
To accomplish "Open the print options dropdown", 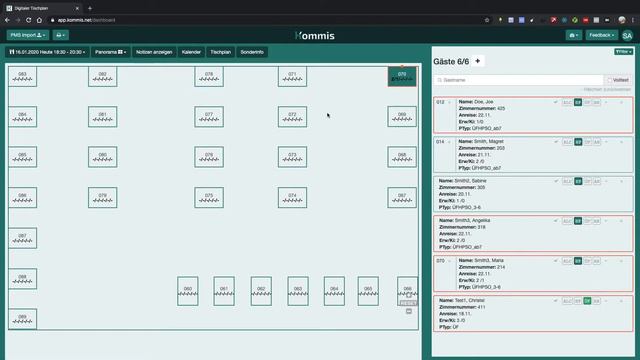I will [60, 35].
